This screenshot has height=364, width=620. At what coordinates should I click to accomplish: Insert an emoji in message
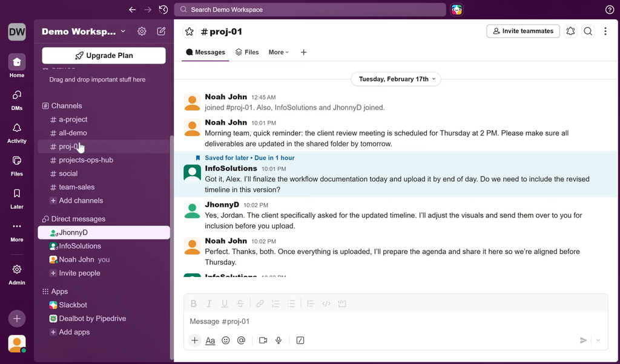click(226, 340)
